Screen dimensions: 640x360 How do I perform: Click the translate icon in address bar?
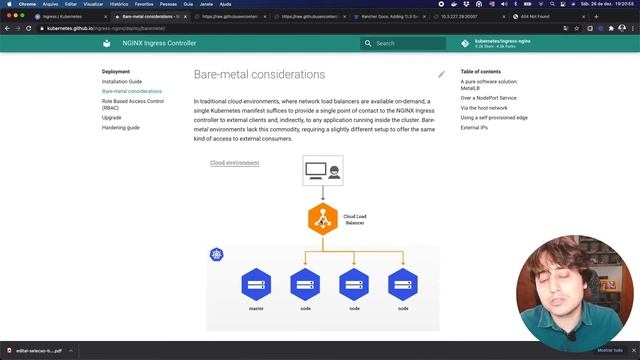(x=565, y=29)
